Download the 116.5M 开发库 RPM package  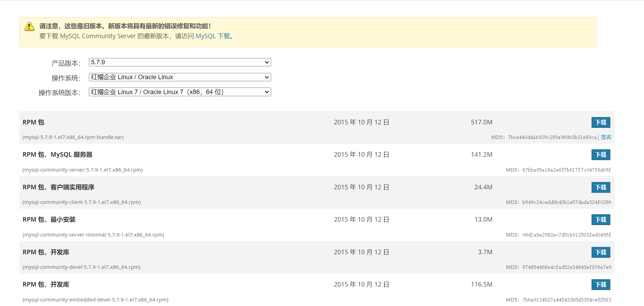601,284
